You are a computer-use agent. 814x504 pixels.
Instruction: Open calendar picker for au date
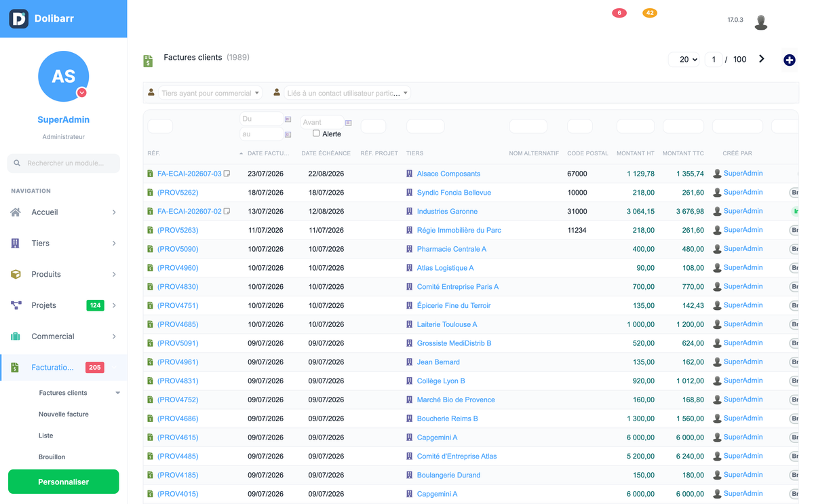coord(288,134)
